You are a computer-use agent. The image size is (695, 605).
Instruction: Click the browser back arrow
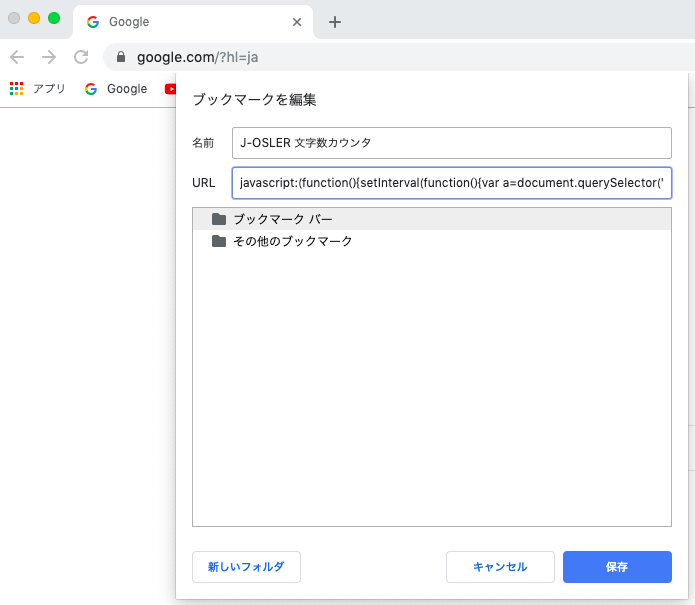[17, 57]
